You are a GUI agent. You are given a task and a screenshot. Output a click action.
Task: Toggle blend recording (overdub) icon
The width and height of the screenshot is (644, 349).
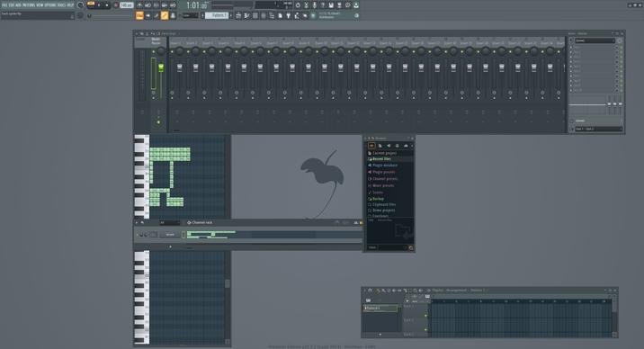pyautogui.click(x=165, y=5)
